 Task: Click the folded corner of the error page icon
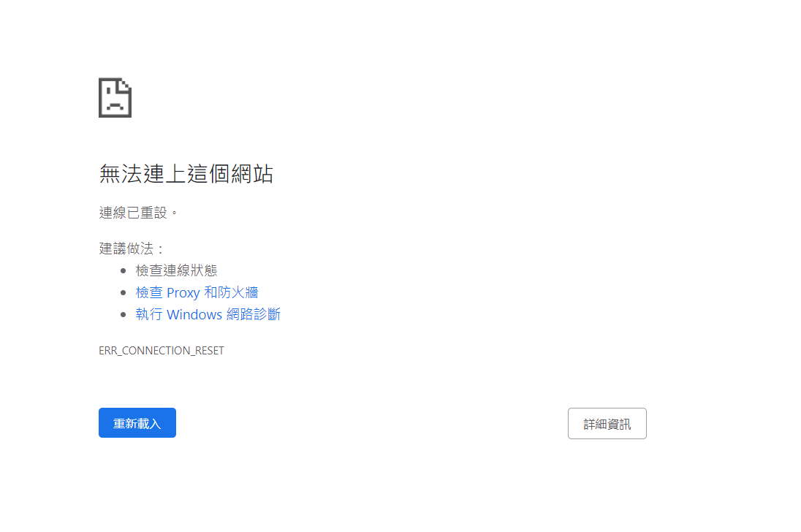click(126, 85)
